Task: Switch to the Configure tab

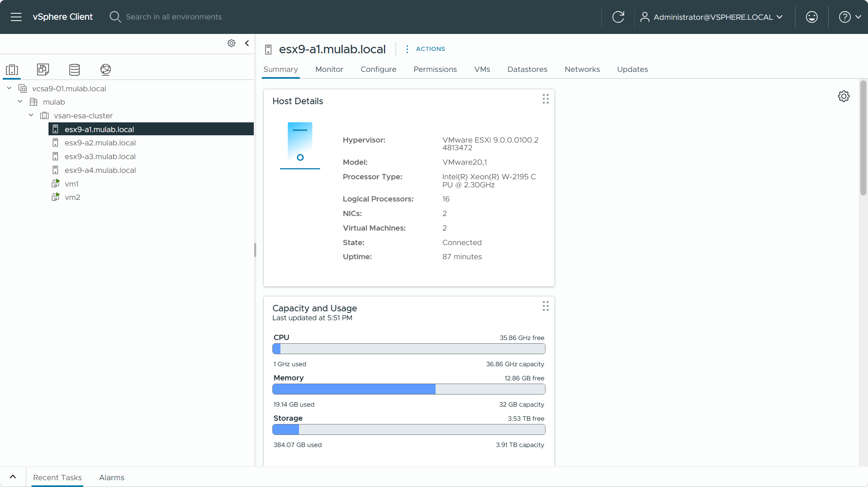Action: 378,69
